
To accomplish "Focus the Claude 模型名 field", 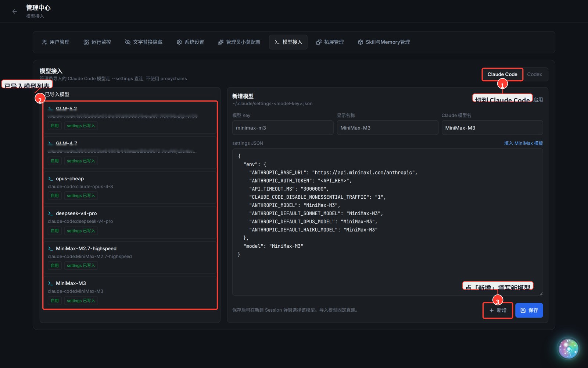I will tap(492, 128).
